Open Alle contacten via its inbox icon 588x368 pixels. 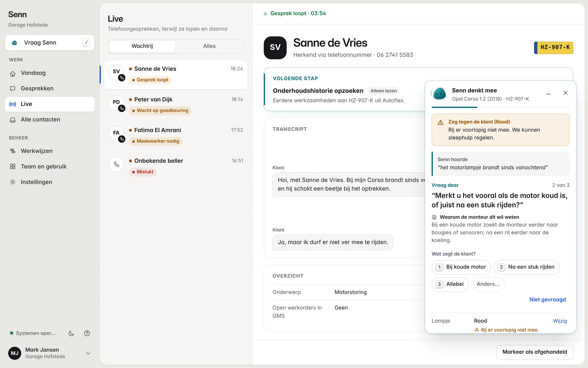pyautogui.click(x=13, y=120)
